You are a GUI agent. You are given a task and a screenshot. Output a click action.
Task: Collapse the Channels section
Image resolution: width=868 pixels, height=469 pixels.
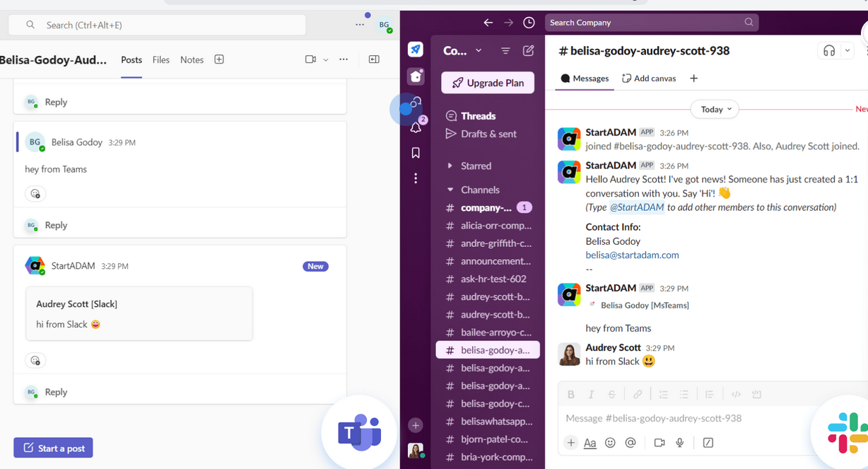point(450,190)
